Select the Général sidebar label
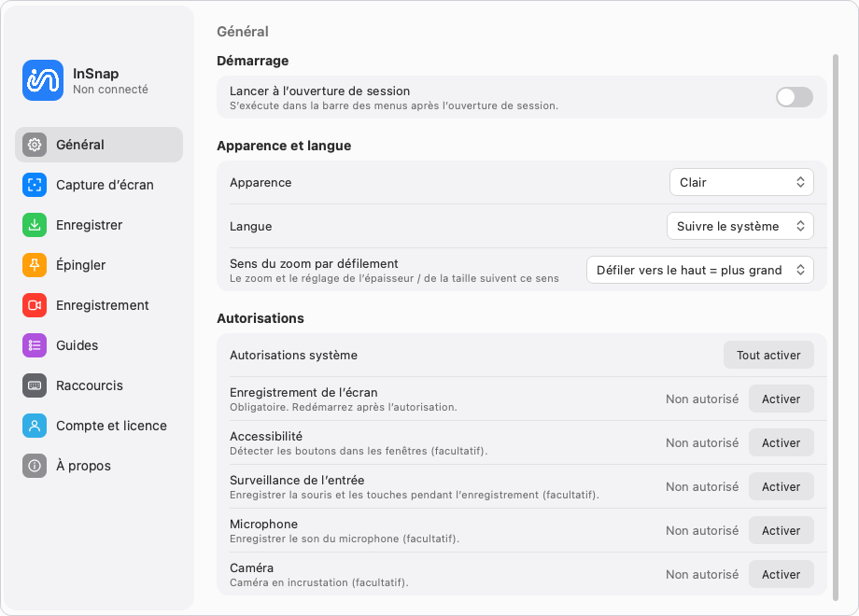859x616 pixels. (x=80, y=145)
